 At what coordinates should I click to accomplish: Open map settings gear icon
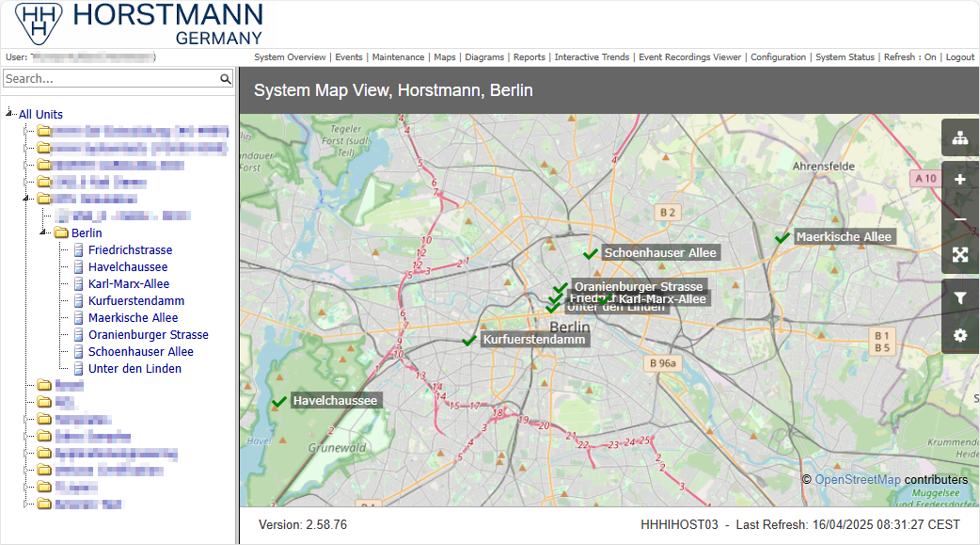coord(960,335)
